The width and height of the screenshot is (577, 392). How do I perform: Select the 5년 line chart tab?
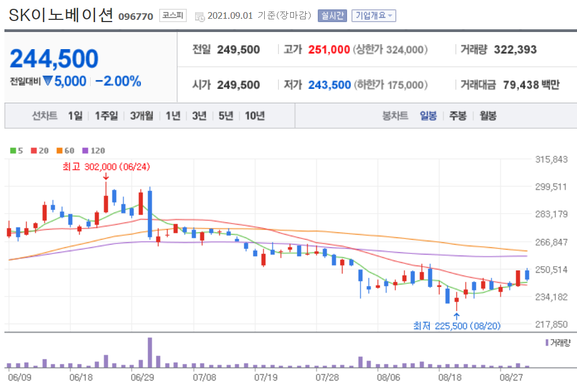(225, 116)
